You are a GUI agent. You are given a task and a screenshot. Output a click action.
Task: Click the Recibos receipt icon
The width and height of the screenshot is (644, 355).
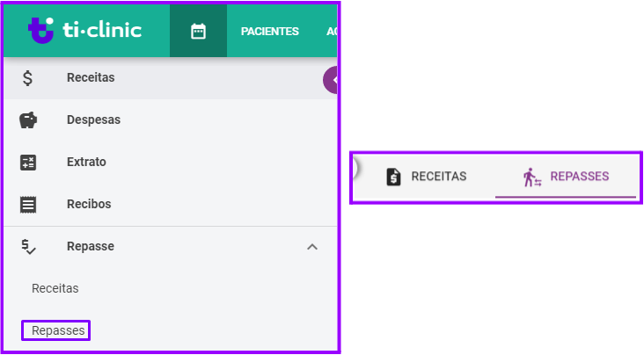[28, 205]
